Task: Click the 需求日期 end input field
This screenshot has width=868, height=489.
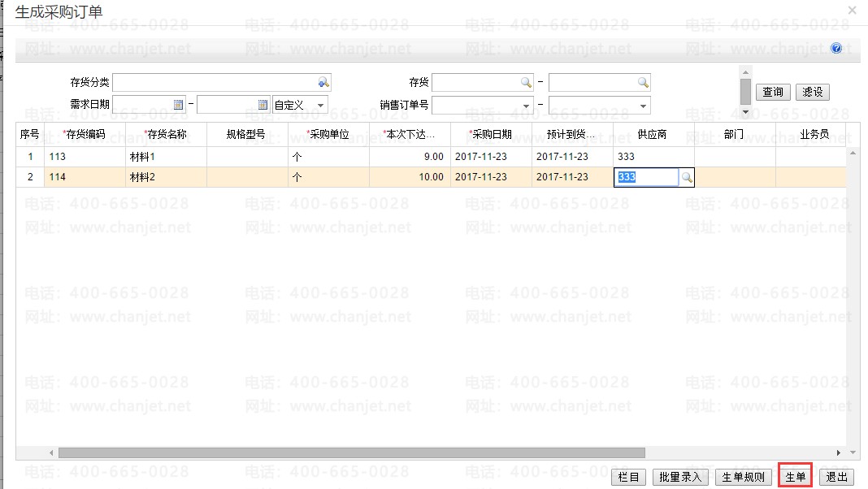Action: pos(233,105)
